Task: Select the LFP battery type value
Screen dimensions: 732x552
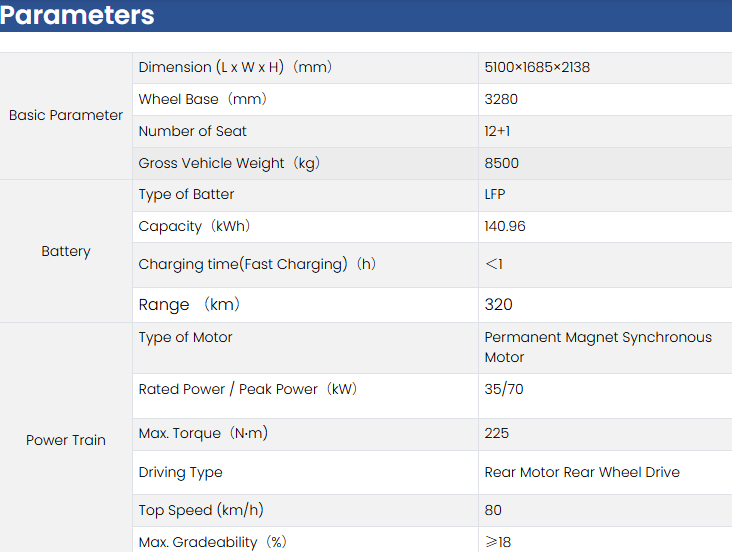Action: 497,195
